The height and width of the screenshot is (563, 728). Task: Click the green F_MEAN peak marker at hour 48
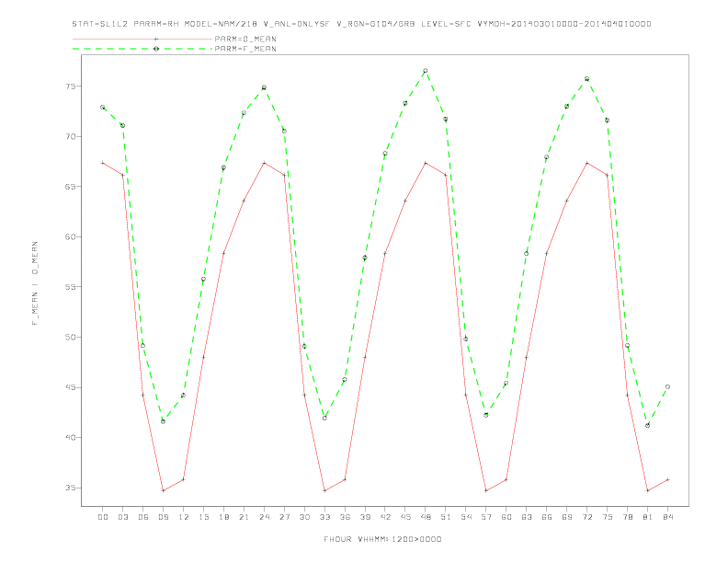426,71
